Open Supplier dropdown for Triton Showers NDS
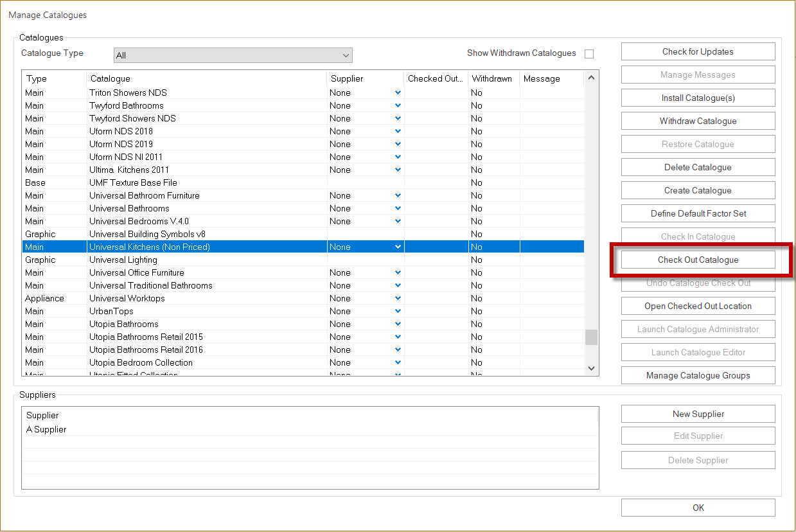This screenshot has width=796, height=532. point(398,93)
